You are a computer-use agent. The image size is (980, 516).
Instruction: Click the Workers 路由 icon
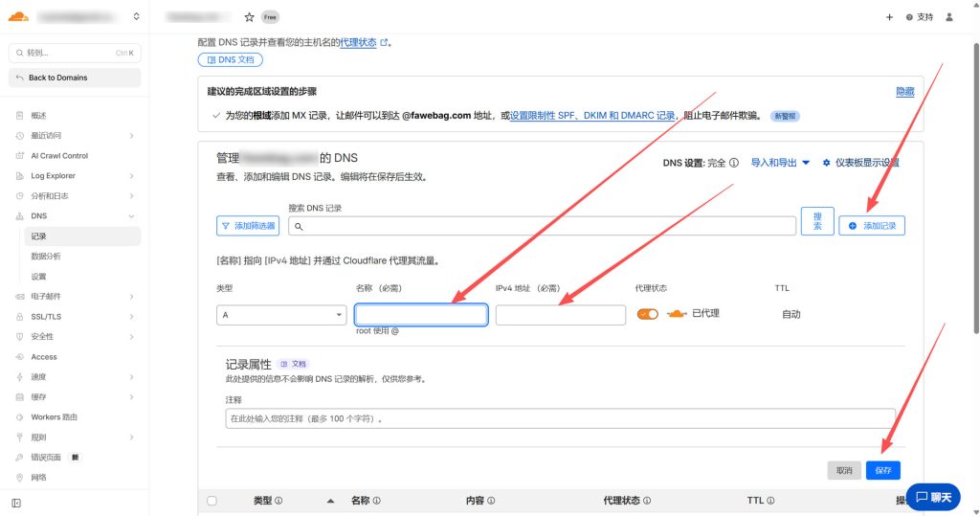19,417
